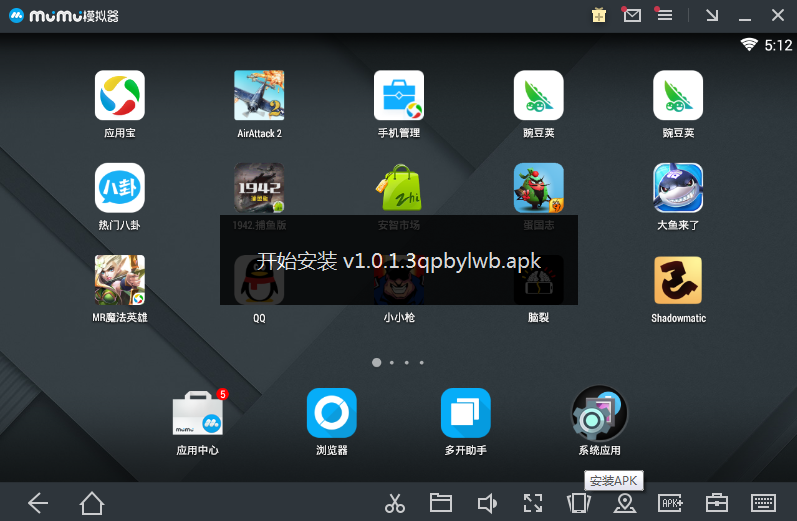
Task: Open the shared folder icon
Action: (x=441, y=503)
